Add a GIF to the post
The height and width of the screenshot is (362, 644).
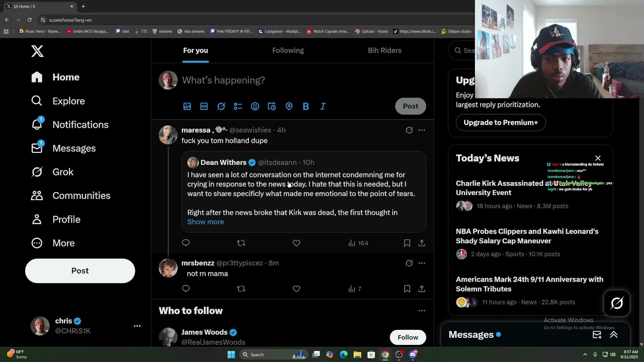(x=204, y=106)
